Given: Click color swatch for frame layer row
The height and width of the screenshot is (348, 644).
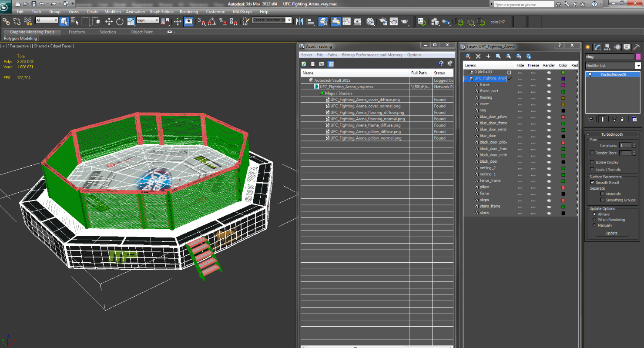Looking at the screenshot, I should pos(563,85).
